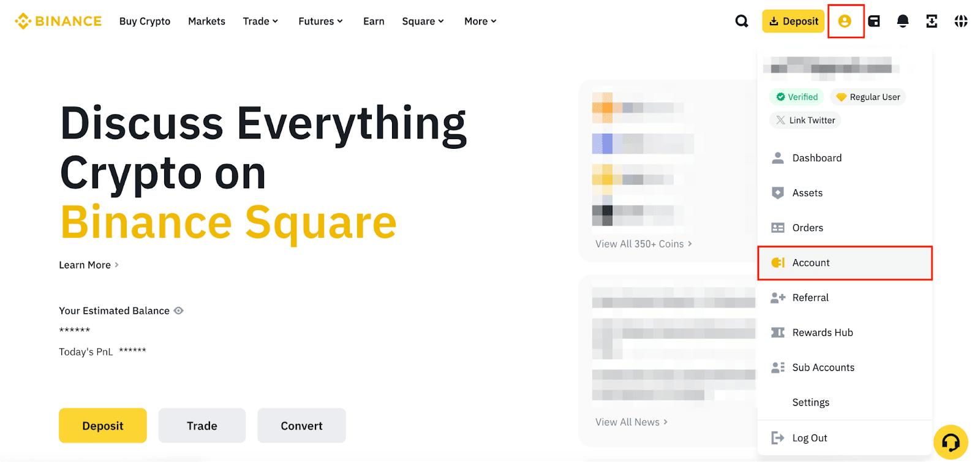Image resolution: width=980 pixels, height=462 pixels.
Task: Open the wallet icon in header
Action: (x=874, y=21)
